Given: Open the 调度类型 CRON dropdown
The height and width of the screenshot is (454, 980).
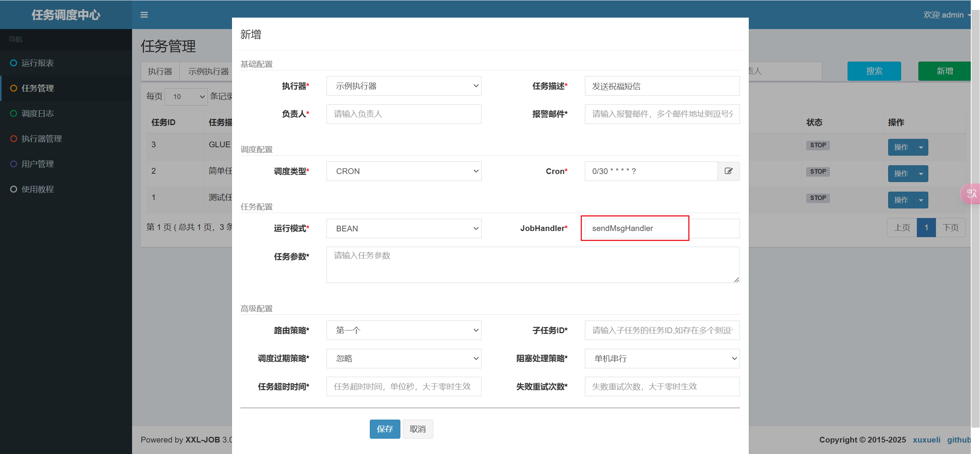Looking at the screenshot, I should pyautogui.click(x=403, y=171).
